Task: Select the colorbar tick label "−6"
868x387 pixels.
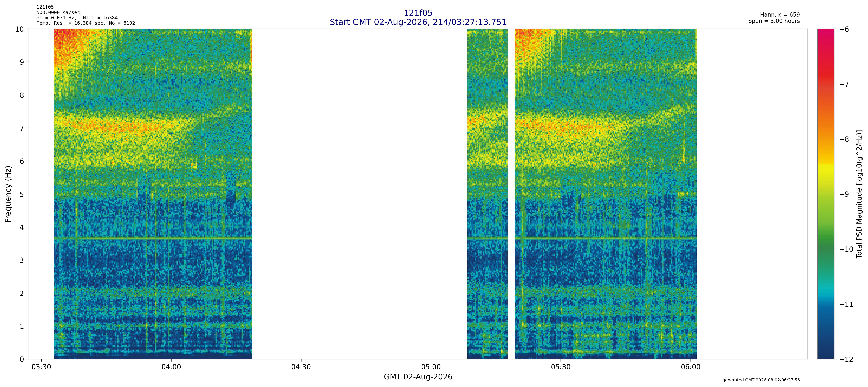Action: coord(844,29)
